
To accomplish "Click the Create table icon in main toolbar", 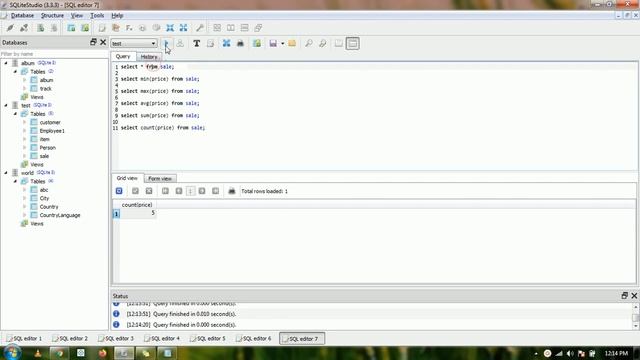I will (x=71, y=28).
